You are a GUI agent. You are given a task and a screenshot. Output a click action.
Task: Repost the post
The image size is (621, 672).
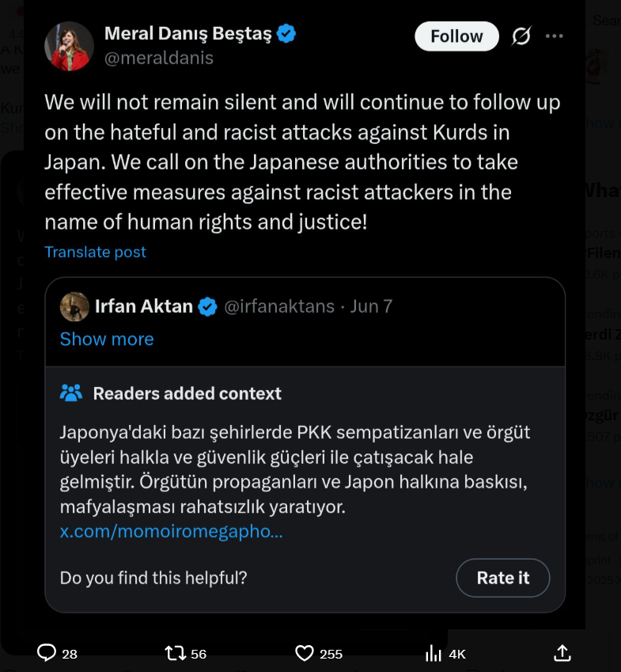pyautogui.click(x=176, y=653)
